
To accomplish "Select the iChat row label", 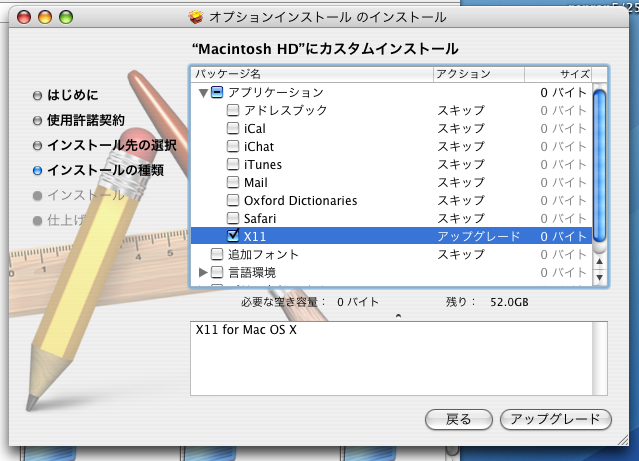I will [259, 147].
